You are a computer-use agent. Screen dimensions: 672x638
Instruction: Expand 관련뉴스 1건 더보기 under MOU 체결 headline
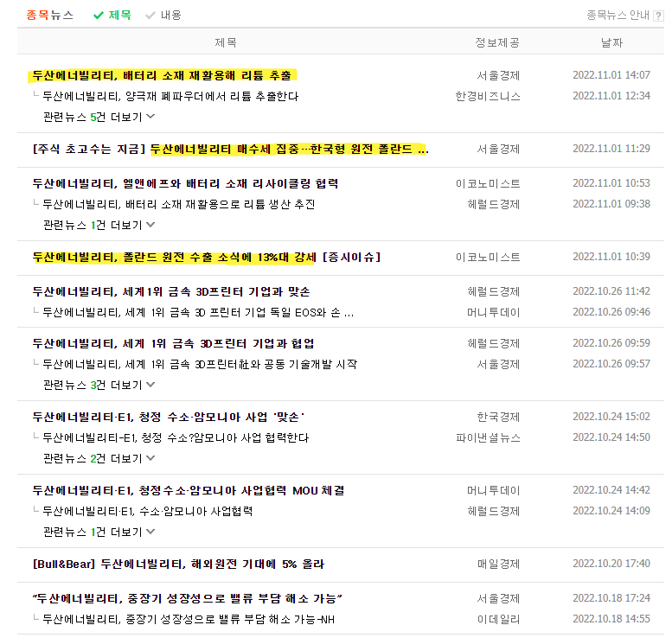pyautogui.click(x=99, y=532)
